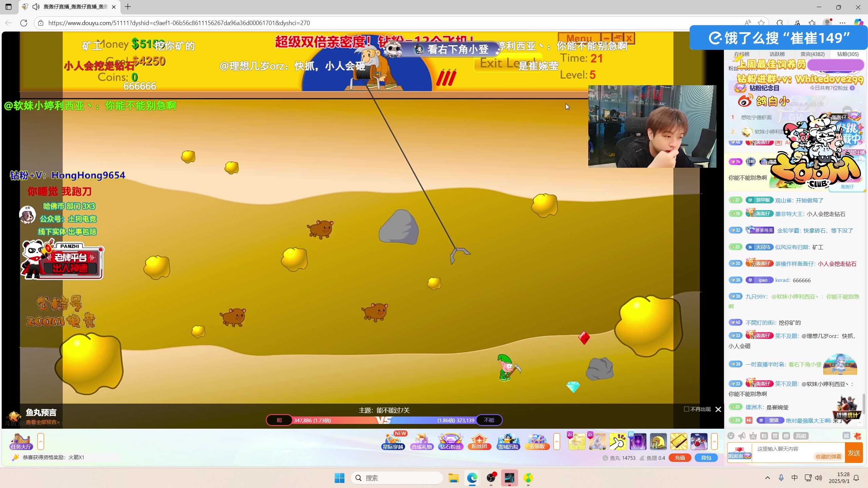Click the 去领取 claim reward icon
The image size is (868, 488).
click(x=537, y=441)
